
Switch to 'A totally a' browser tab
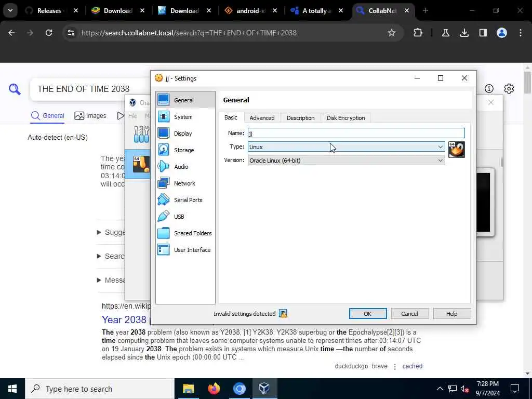316,10
